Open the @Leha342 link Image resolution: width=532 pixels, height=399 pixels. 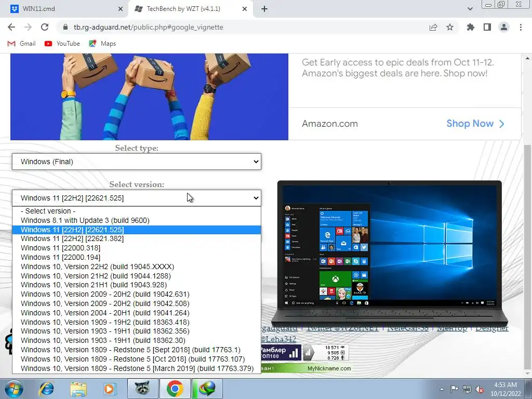(x=278, y=339)
